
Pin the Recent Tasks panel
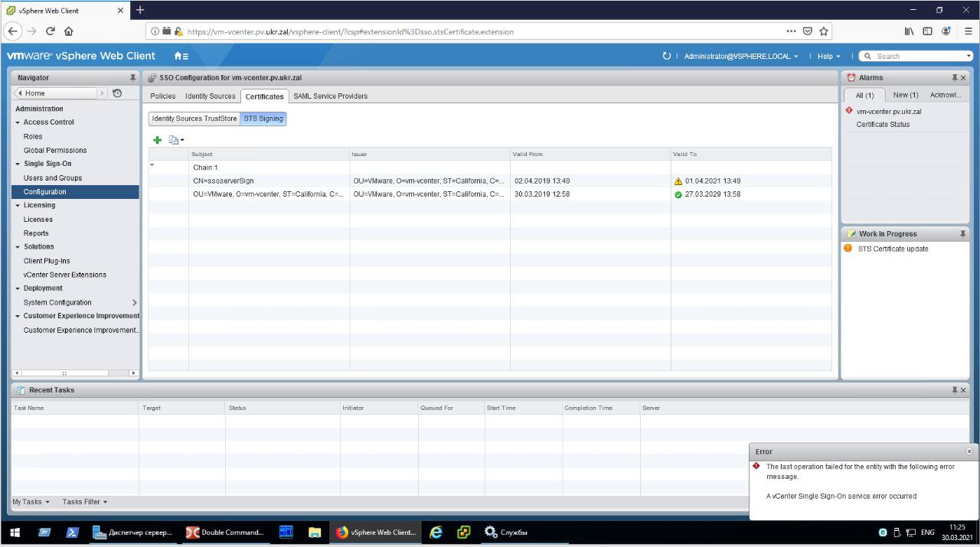coord(955,390)
